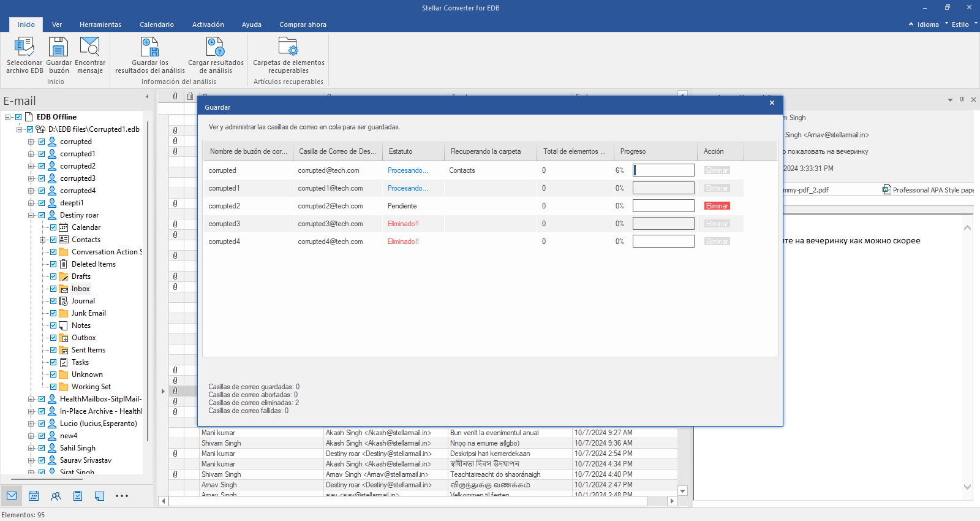Click Guardar los resultados del análisis
Viewport: 980px width, 521px height.
(x=150, y=55)
